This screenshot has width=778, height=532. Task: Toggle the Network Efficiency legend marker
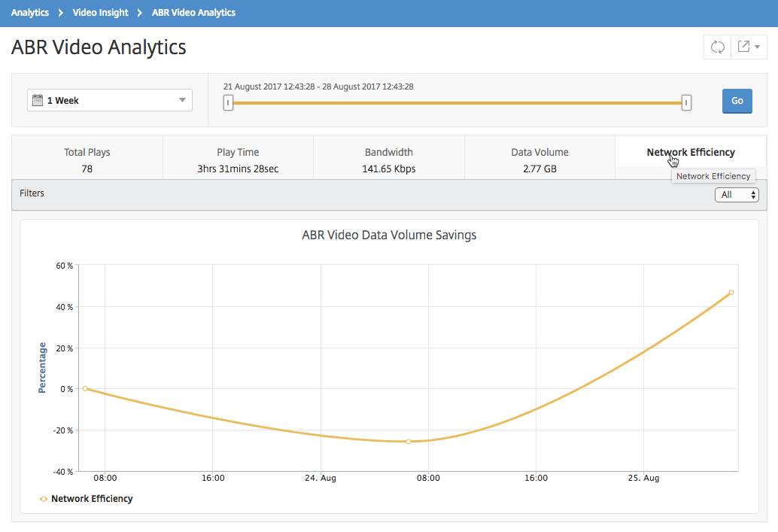(44, 499)
